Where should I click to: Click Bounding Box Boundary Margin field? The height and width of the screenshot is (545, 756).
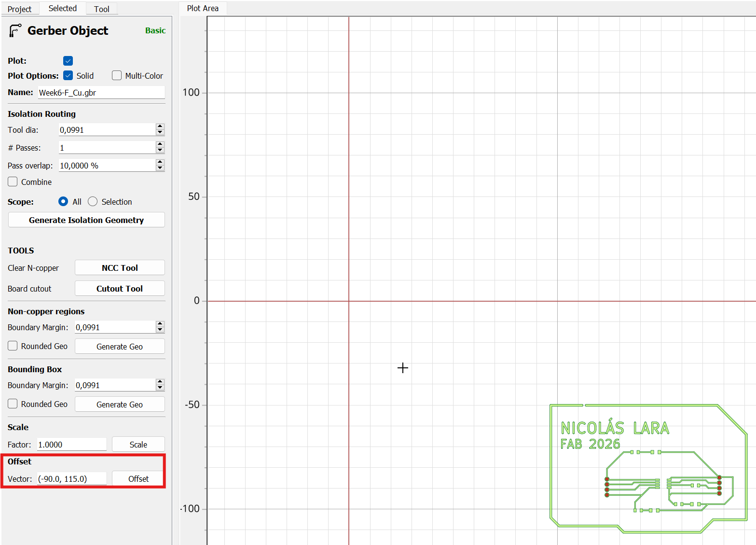tap(115, 385)
